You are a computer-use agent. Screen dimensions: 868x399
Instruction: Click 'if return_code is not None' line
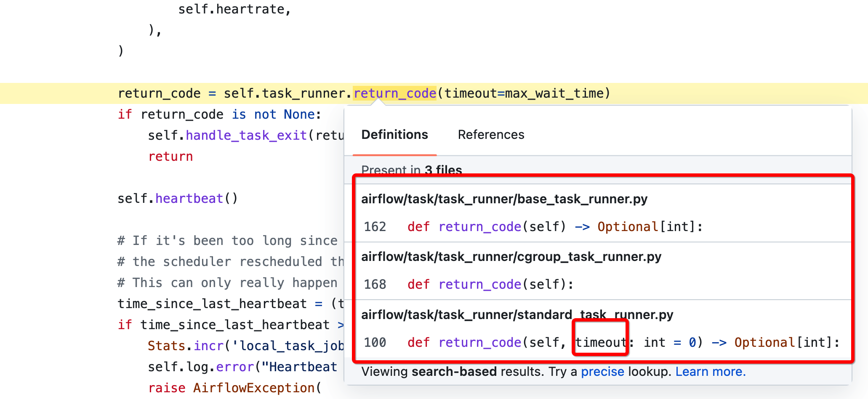219,114
